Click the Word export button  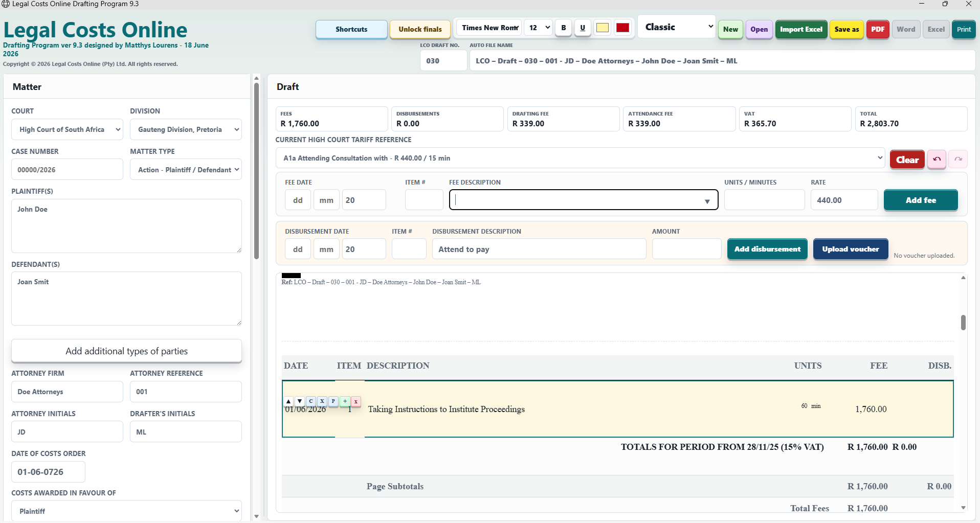pyautogui.click(x=906, y=29)
